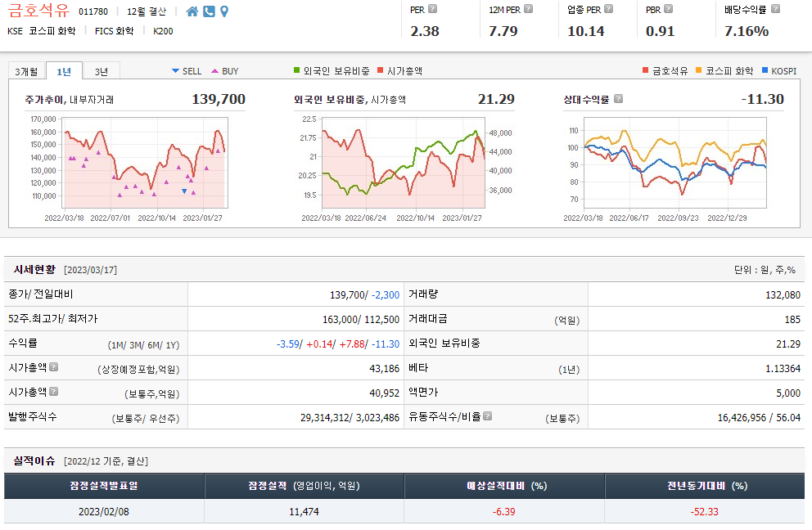The width and height of the screenshot is (812, 530).
Task: Click the pink BUY triangle legend marker
Action: coord(215,71)
